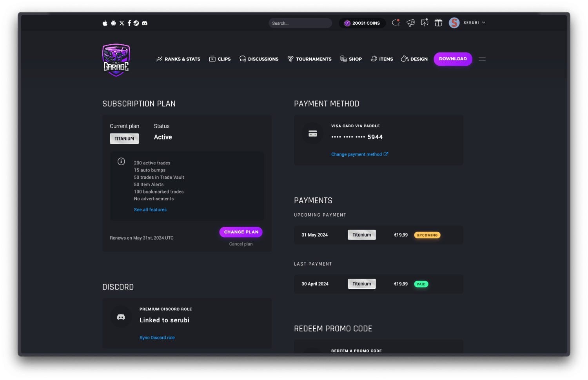Viewport: 588px width, 380px height.
Task: Open the Tournaments menu item
Action: [310, 59]
